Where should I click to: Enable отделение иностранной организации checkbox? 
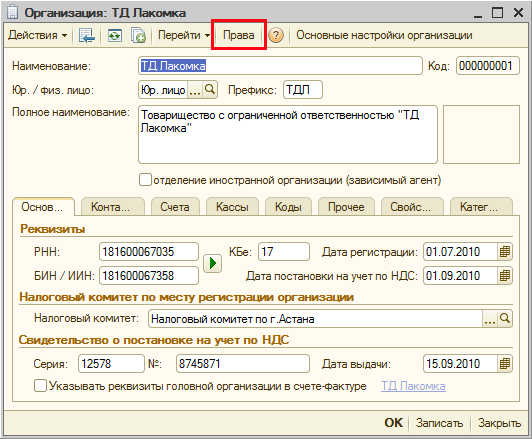(145, 180)
